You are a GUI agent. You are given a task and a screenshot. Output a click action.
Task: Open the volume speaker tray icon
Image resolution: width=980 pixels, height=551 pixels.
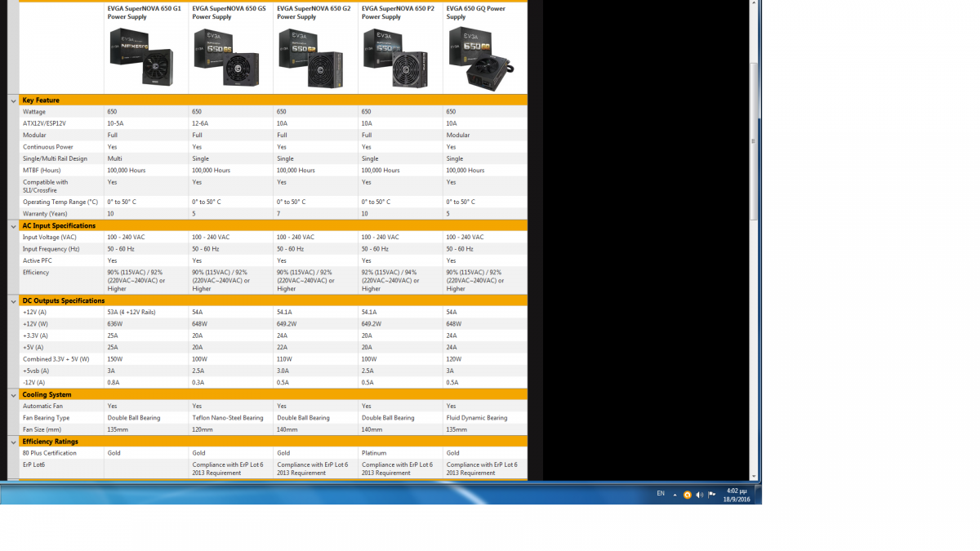(700, 495)
